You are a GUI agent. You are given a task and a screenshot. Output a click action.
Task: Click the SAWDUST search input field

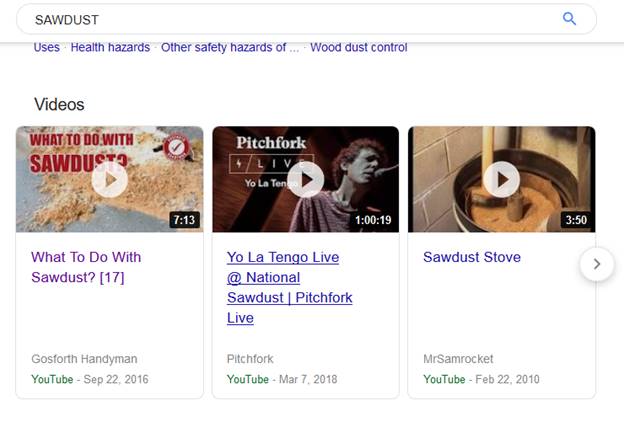(290, 19)
